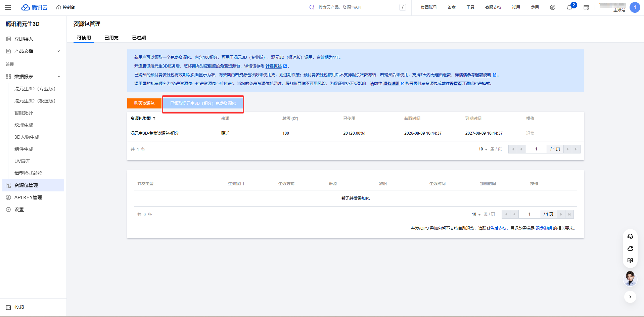Screen dimensions: 644x317
Task: Click the mini-program link icon in header
Action: pyautogui.click(x=553, y=7)
